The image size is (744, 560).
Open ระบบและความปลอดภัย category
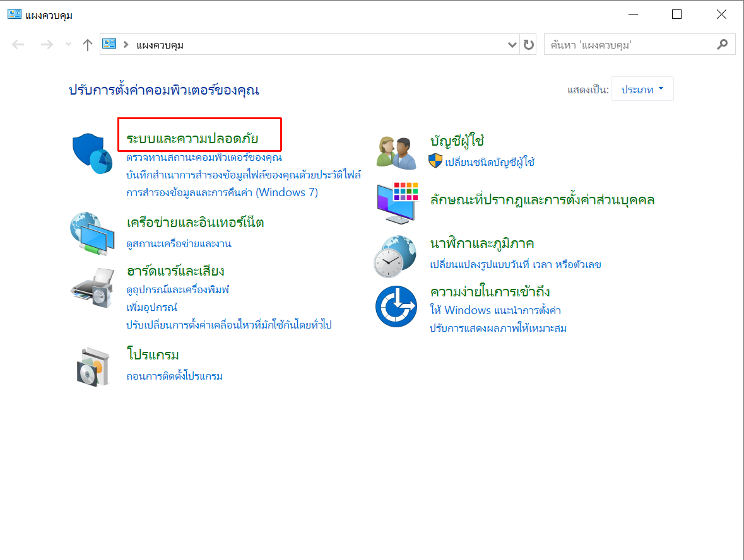tap(192, 138)
